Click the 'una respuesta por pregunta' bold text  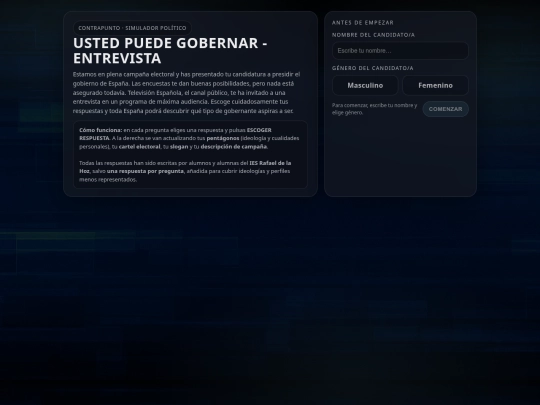click(146, 171)
